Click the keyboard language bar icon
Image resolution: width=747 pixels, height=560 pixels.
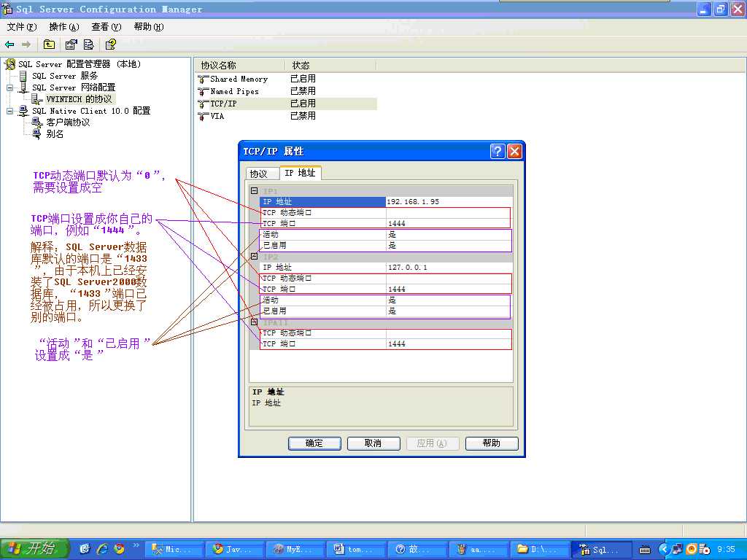[x=645, y=550]
